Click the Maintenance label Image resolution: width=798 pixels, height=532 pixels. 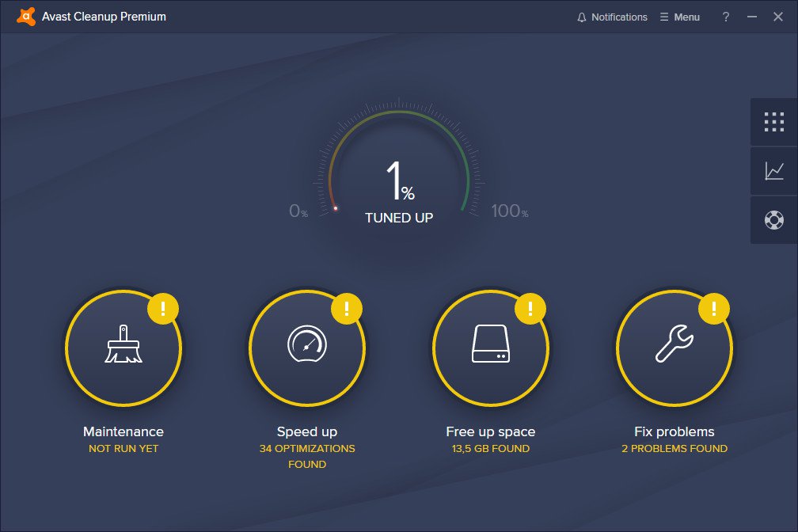pos(123,431)
